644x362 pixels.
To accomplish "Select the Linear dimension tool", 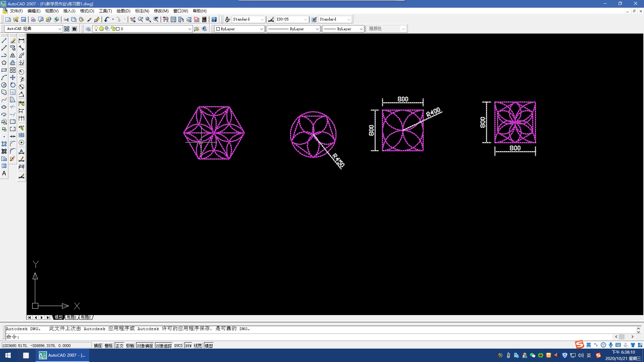I will [21, 41].
